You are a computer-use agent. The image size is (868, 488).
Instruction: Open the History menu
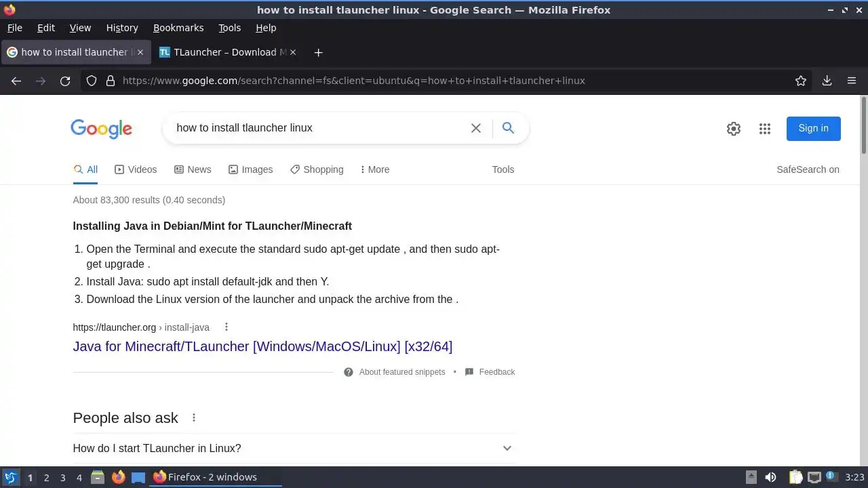(122, 28)
